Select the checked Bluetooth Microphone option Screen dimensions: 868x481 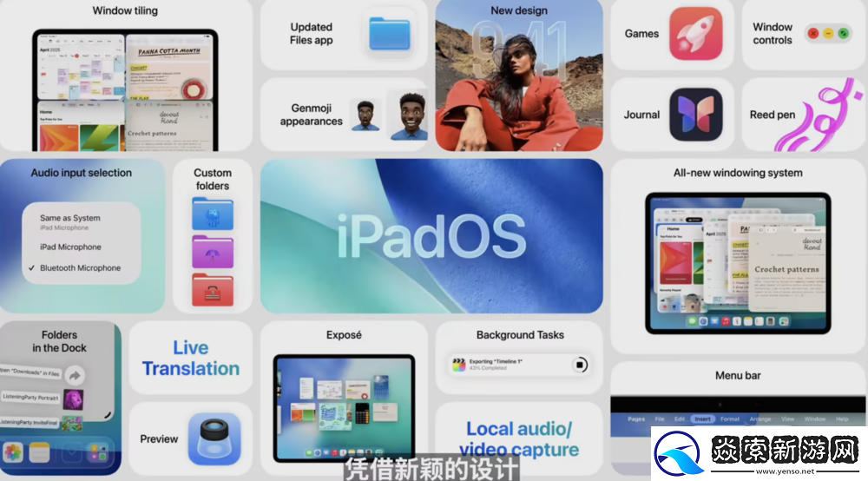point(82,268)
